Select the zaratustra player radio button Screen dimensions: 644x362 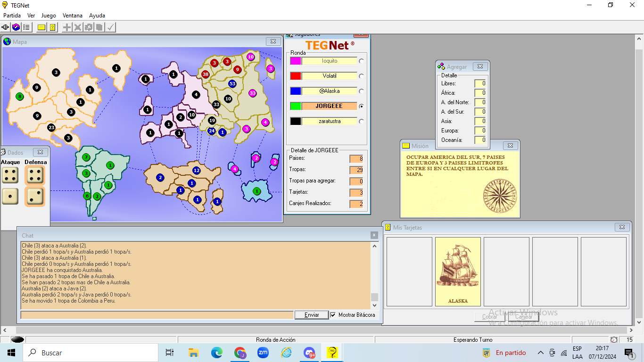click(361, 121)
